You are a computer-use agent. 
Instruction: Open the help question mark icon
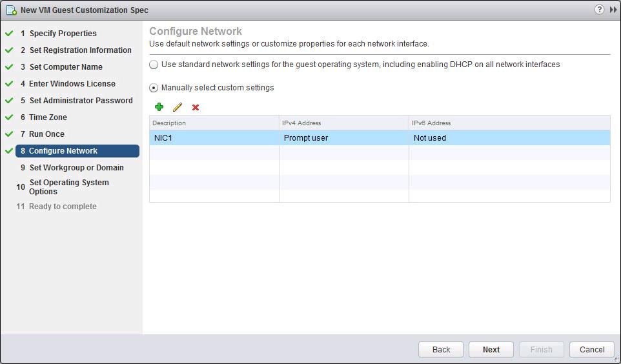599,10
